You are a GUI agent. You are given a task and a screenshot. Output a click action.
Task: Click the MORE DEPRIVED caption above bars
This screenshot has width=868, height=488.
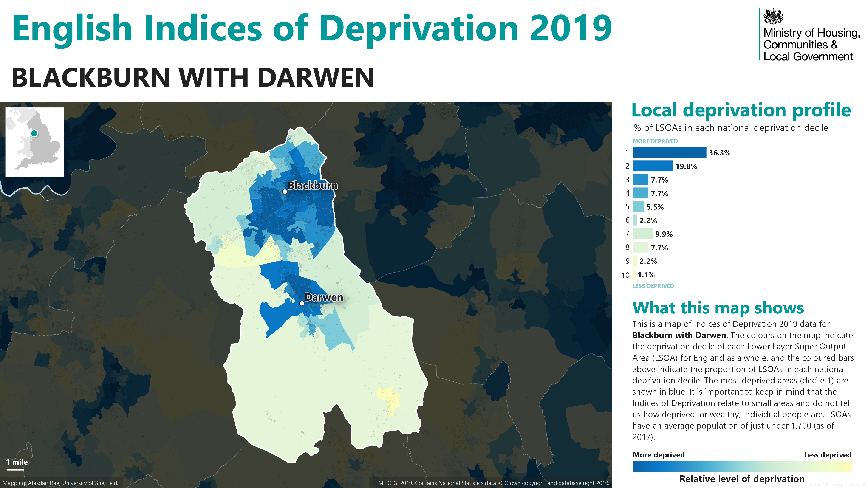click(x=655, y=141)
